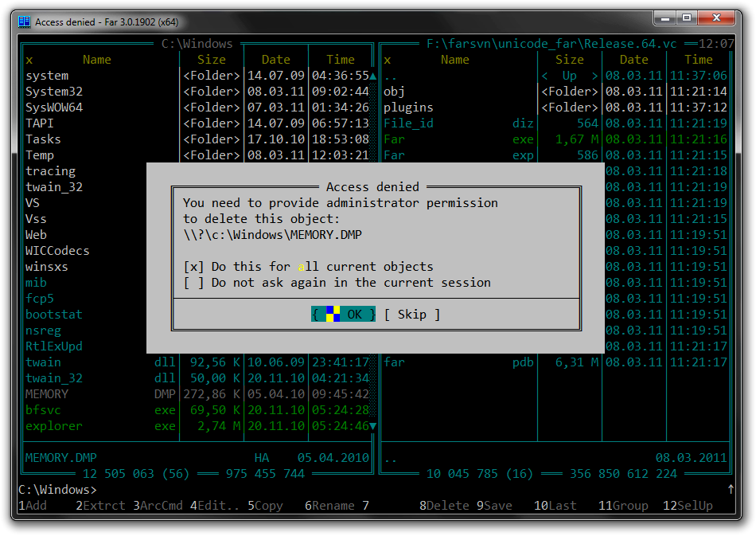
Task: Click the left panel 'x' sort mode marker
Action: pos(29,60)
